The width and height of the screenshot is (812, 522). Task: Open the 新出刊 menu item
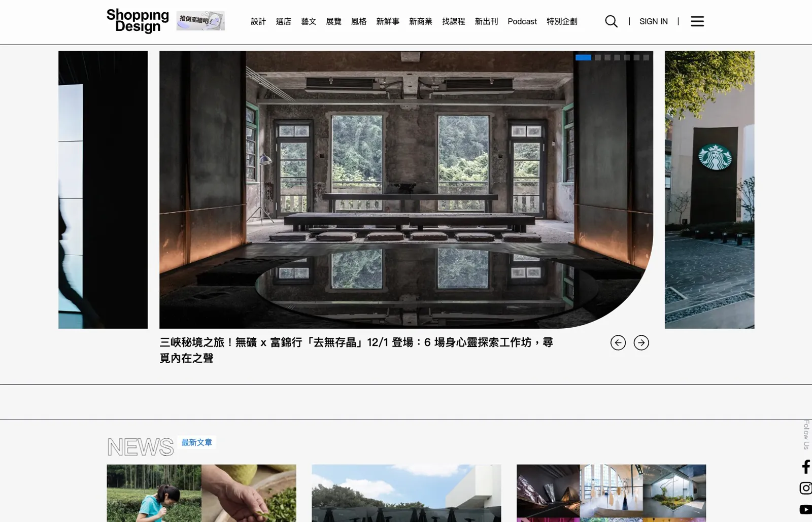(x=486, y=21)
